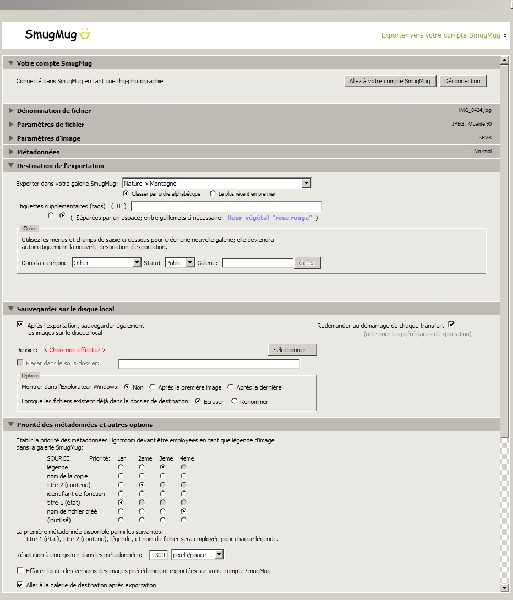Click the supplementary tags input field
Screen dimensions: 513x600
point(226,206)
